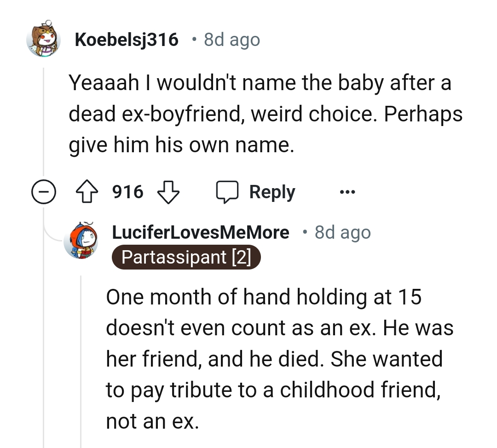Toggle the upvote on the top comment
This screenshot has width=497, height=448.
click(x=87, y=191)
